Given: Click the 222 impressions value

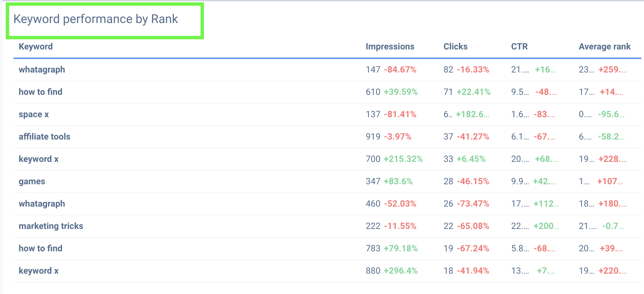Looking at the screenshot, I should click(x=373, y=226).
